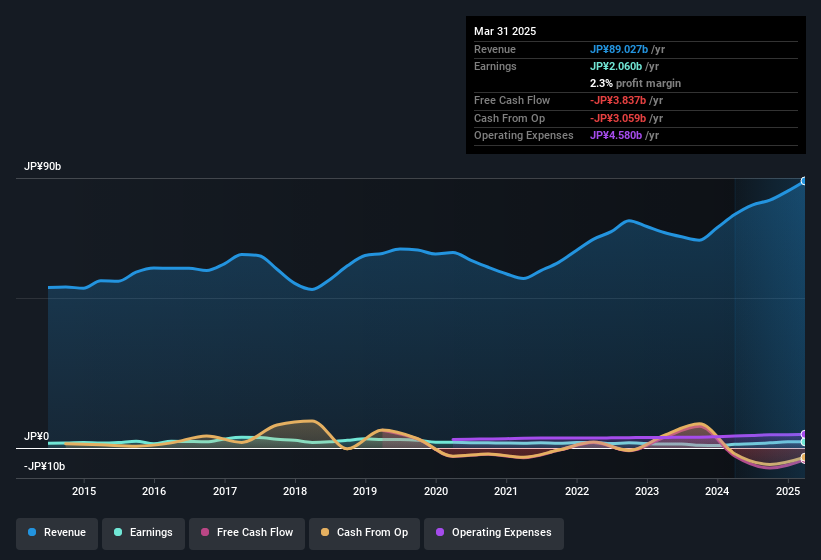
Task: Toggle the Cash From Op legend button
Action: (364, 533)
